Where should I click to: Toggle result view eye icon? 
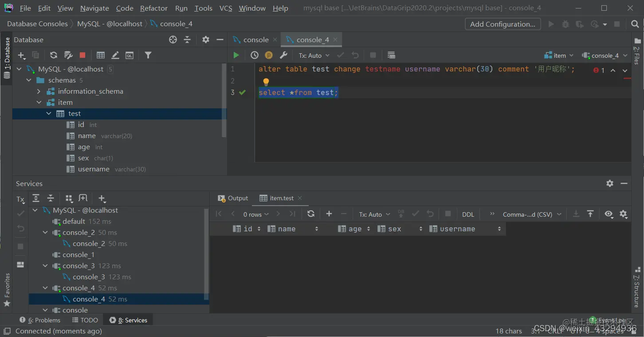[x=609, y=214]
